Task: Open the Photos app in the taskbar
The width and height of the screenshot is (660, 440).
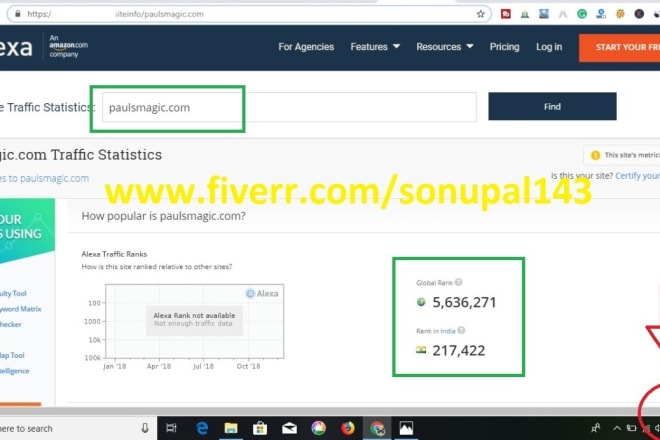Action: (x=406, y=428)
